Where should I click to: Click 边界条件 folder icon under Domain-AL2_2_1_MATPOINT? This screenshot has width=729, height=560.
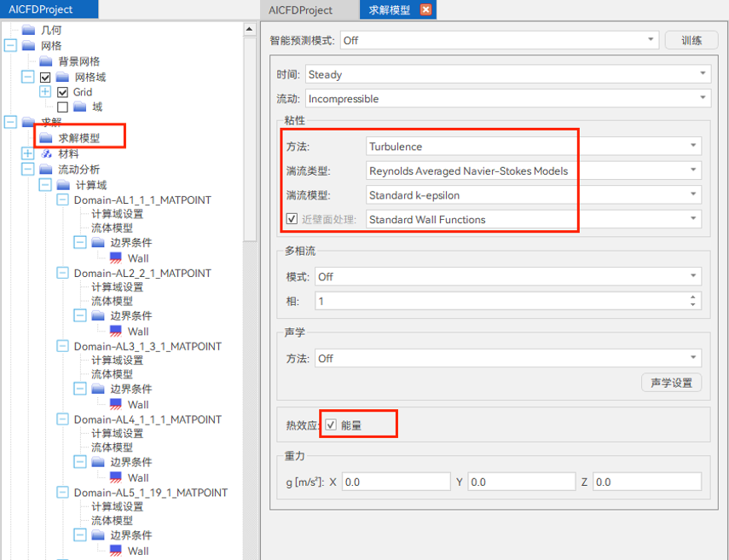98,315
